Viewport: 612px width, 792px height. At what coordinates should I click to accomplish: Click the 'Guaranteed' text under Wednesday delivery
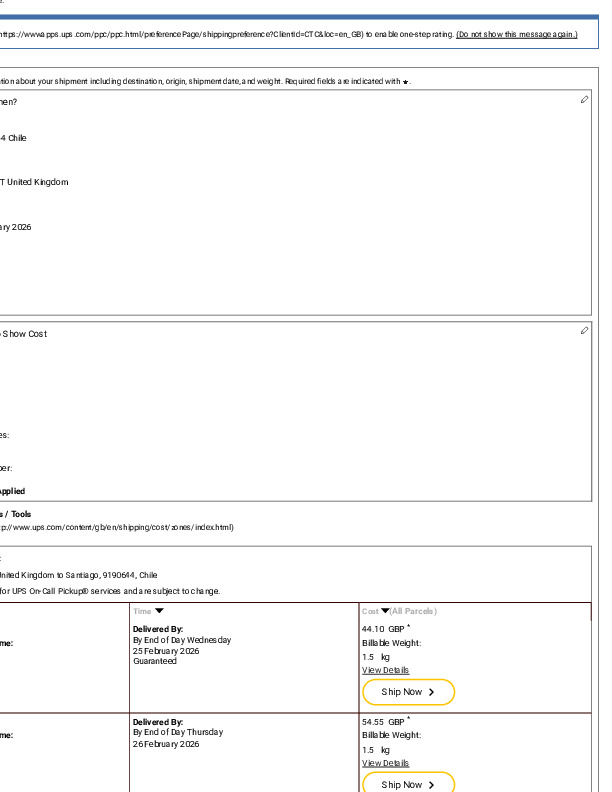pyautogui.click(x=154, y=661)
